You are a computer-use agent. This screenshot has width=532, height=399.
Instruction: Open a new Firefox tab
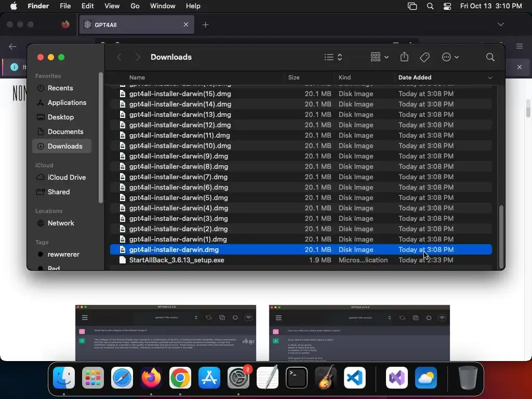[205, 25]
